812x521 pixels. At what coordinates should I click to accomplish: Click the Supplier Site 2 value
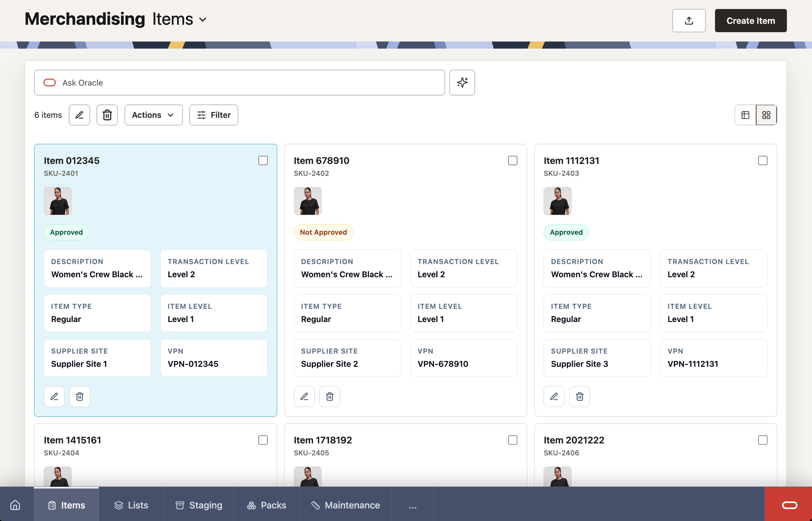coord(329,364)
